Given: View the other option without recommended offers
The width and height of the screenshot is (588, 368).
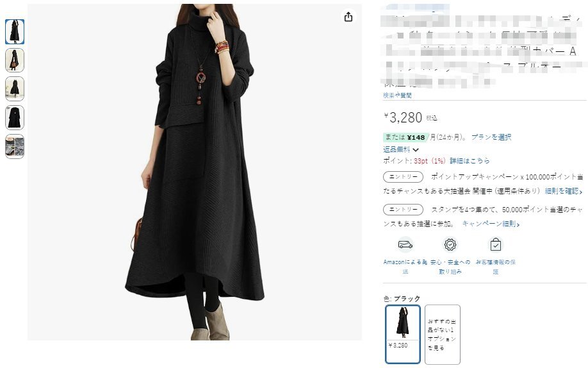Looking at the screenshot, I should click(443, 334).
